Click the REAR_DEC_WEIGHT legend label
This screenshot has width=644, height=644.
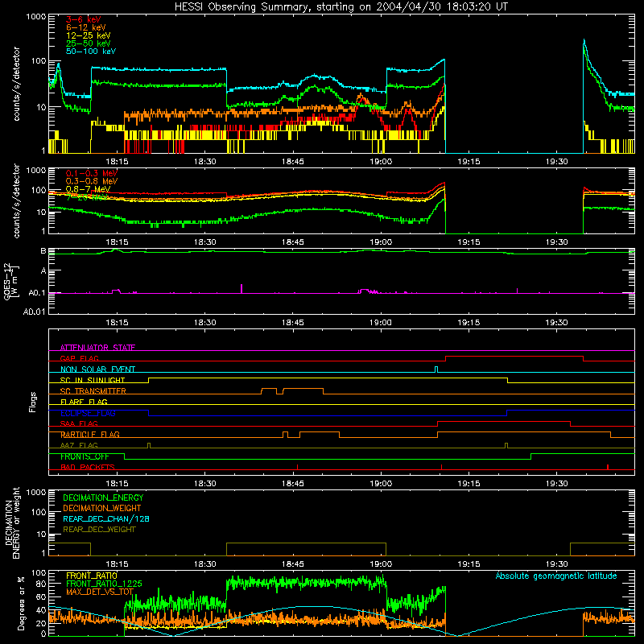coord(99,530)
